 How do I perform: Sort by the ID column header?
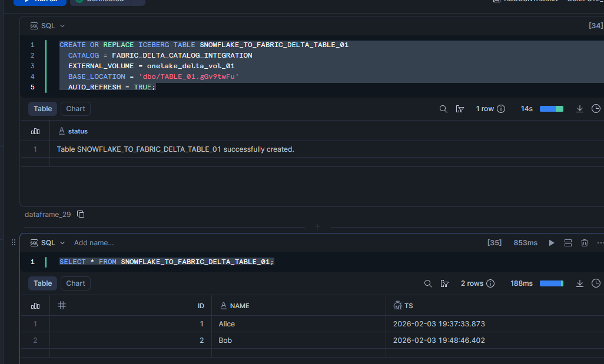pos(201,306)
